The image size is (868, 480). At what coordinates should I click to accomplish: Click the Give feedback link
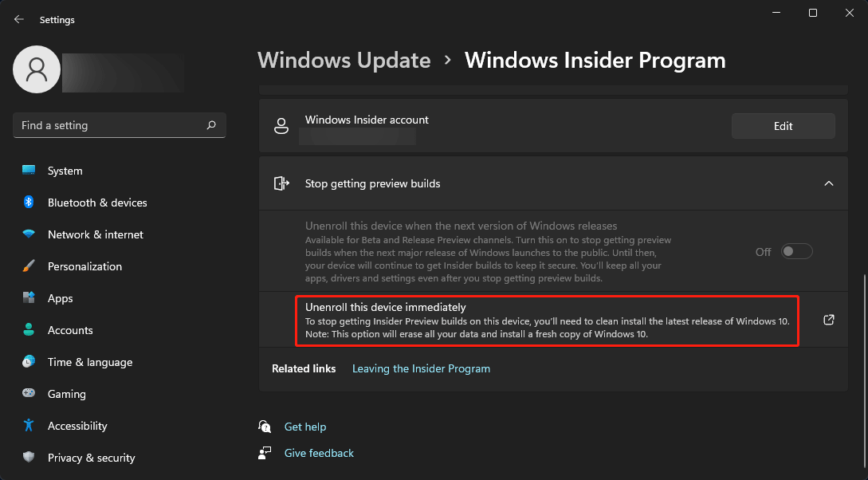319,453
